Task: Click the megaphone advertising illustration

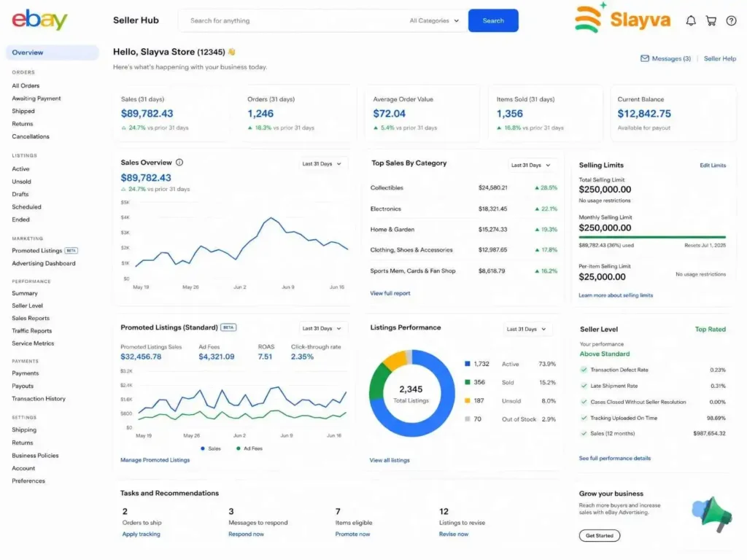Action: click(x=712, y=514)
